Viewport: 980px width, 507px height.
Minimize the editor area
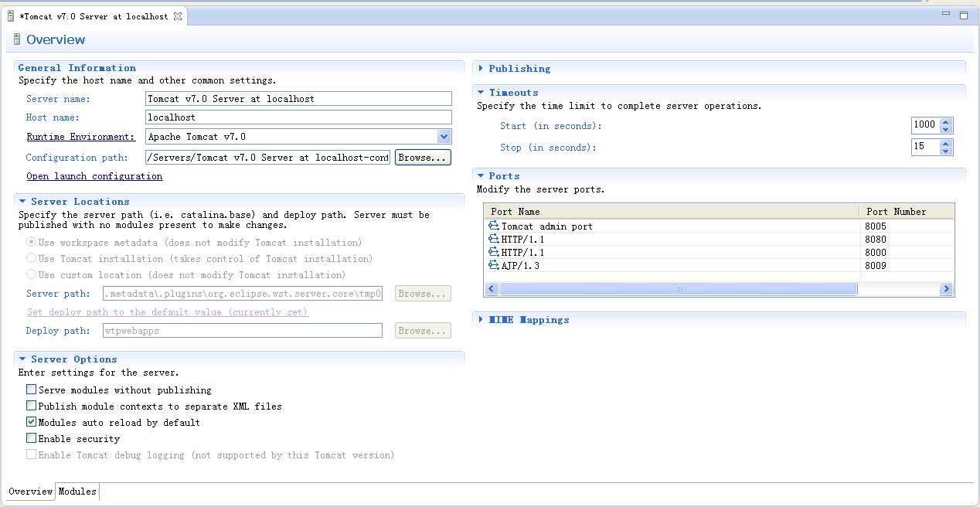coord(947,14)
